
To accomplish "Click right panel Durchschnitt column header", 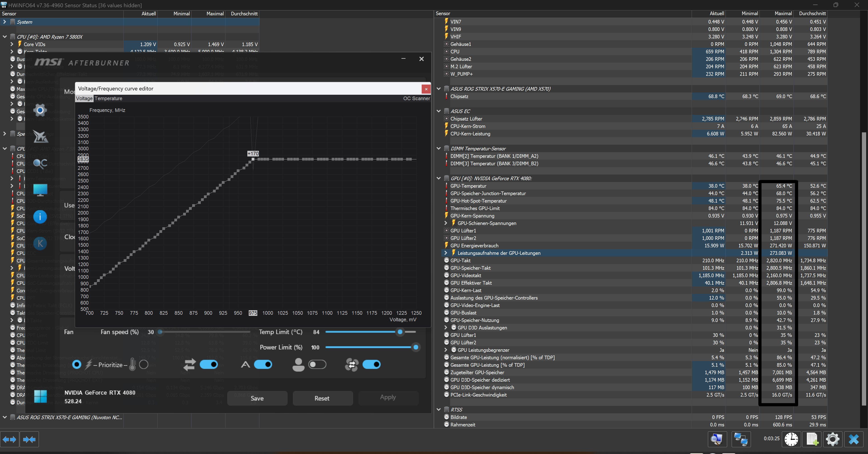I will click(811, 14).
